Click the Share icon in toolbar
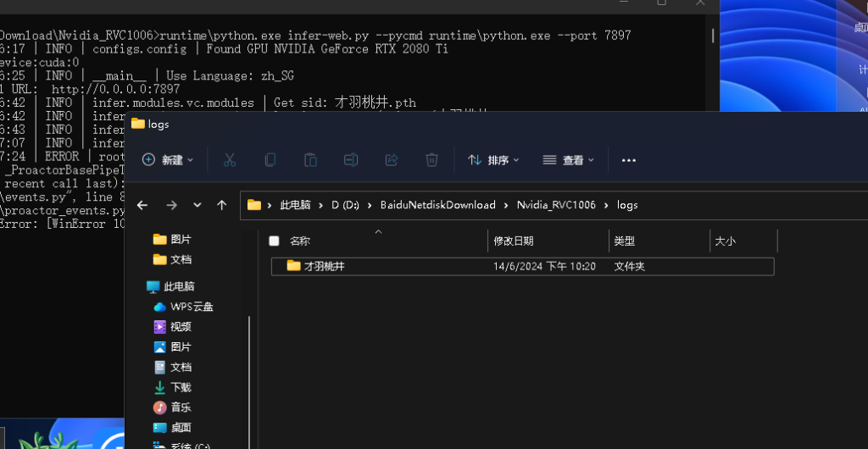This screenshot has height=449, width=868. point(392,160)
